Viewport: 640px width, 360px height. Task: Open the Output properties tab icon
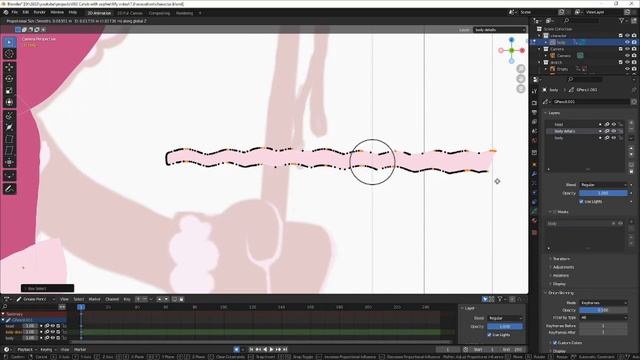point(535,112)
